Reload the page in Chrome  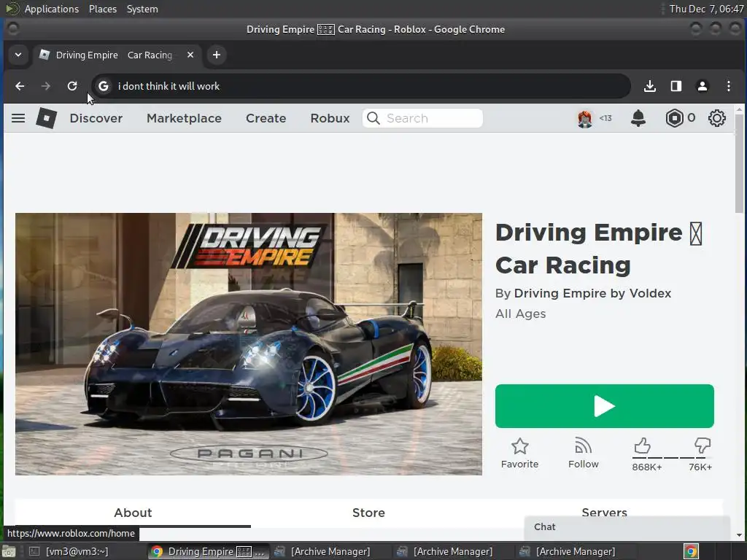72,86
